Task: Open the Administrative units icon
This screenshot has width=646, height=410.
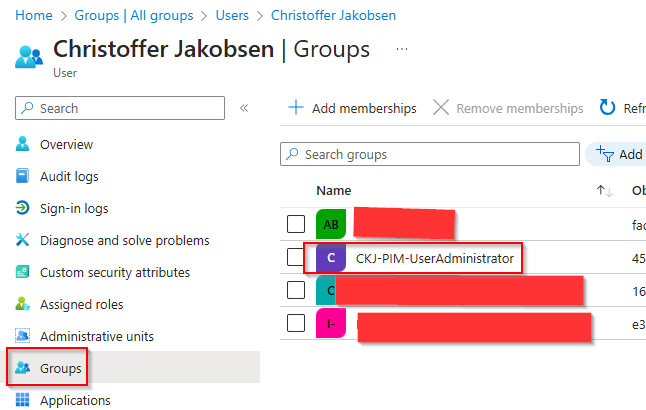Action: coord(23,336)
